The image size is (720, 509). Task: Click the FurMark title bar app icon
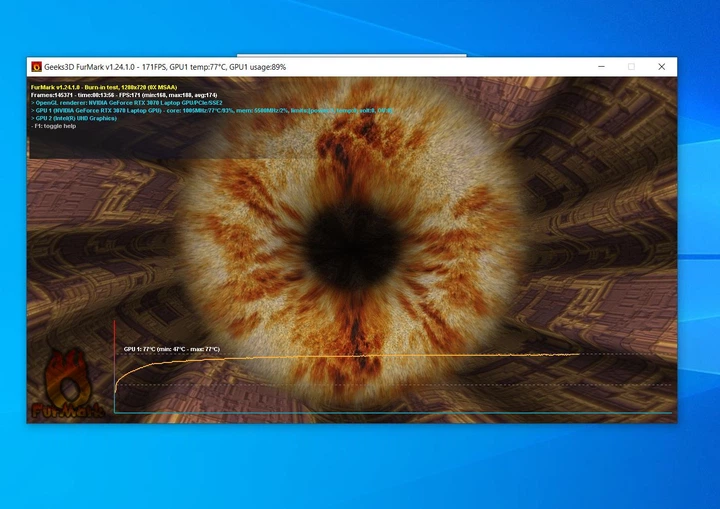(36, 67)
